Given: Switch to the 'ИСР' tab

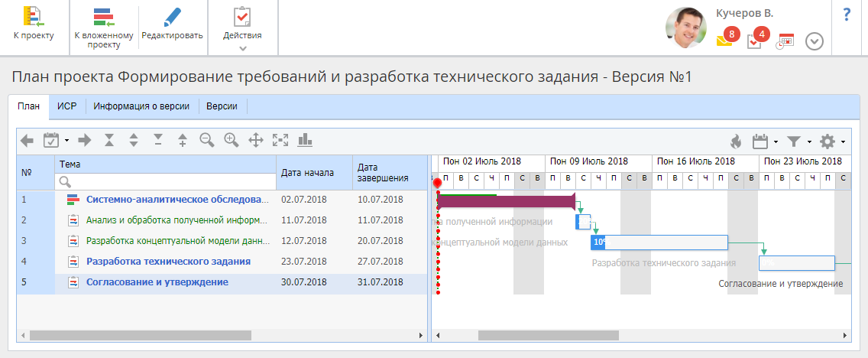Looking at the screenshot, I should [66, 106].
